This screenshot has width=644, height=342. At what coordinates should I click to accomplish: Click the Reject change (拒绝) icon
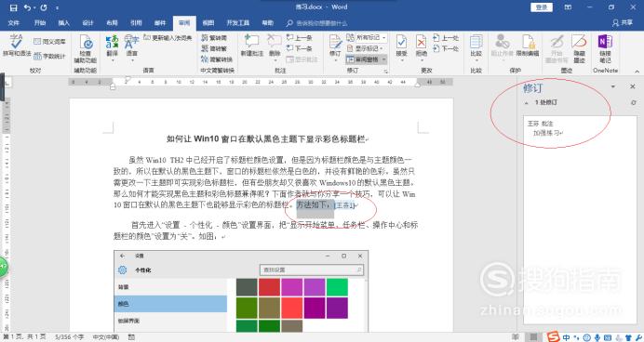tap(421, 46)
